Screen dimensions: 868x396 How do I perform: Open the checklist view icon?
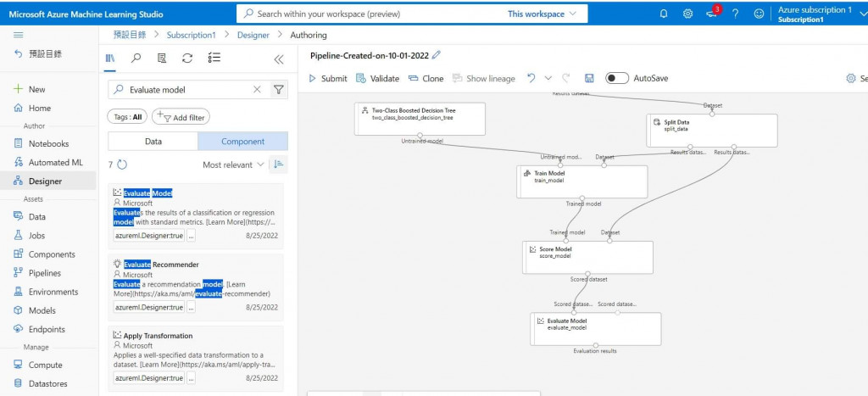pos(214,59)
